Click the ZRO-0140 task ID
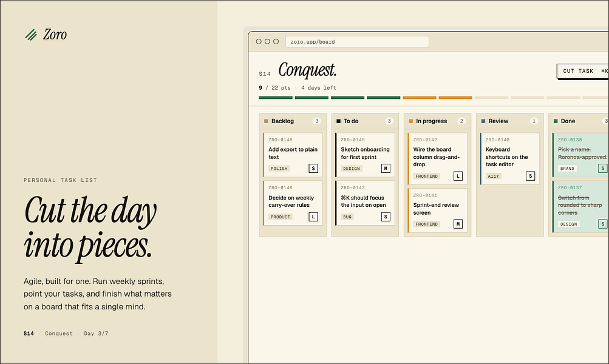Image resolution: width=609 pixels, height=364 pixels. coord(497,140)
